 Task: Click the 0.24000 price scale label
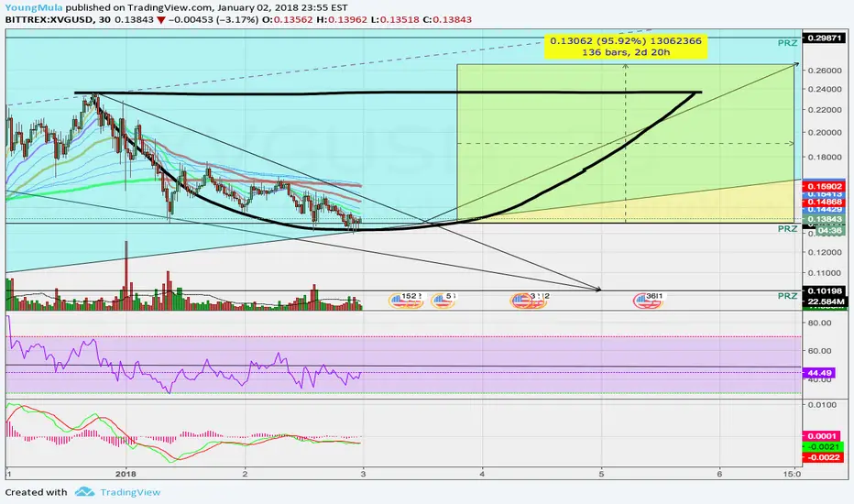coord(824,90)
